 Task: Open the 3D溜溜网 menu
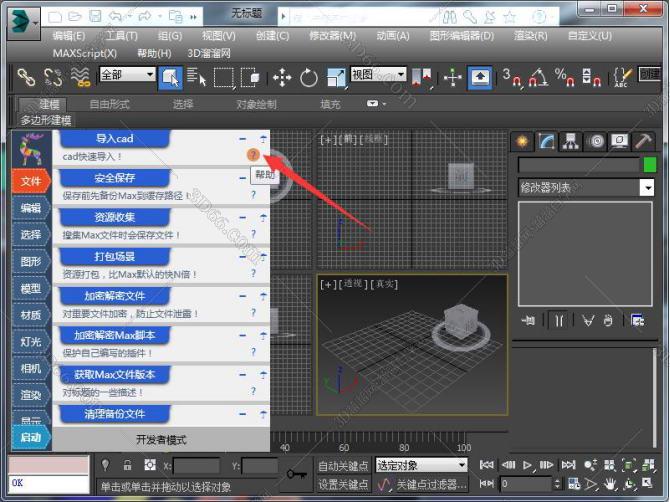coord(209,53)
